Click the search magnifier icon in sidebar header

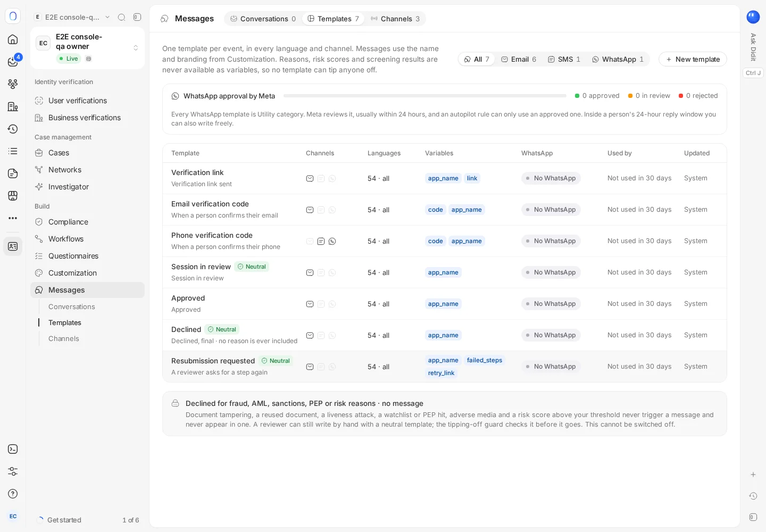(121, 17)
